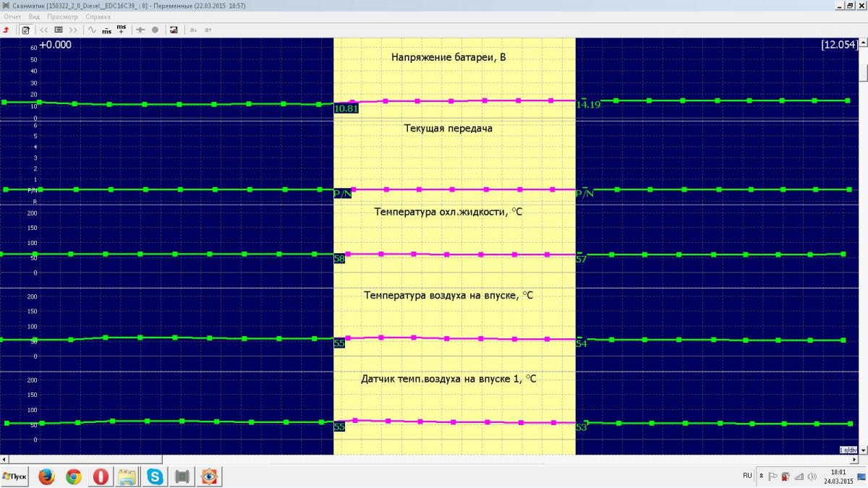The width and height of the screenshot is (868, 488).
Task: Launch Firefox from the taskbar
Action: coord(46,476)
